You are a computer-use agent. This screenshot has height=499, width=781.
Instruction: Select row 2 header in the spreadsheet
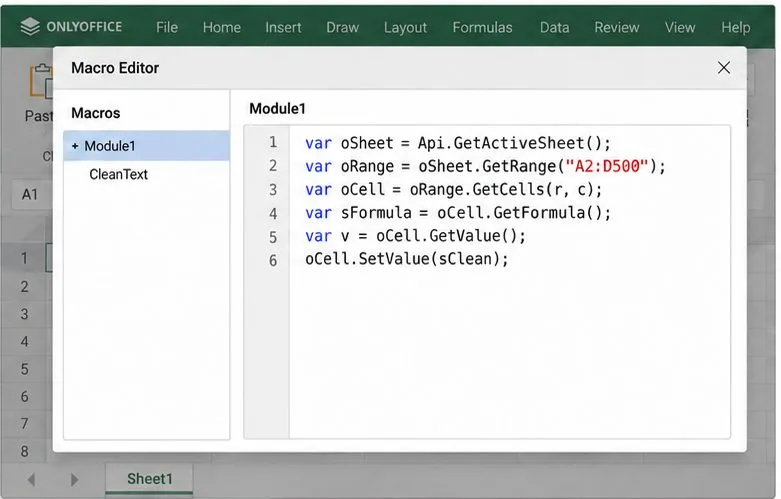pos(24,287)
